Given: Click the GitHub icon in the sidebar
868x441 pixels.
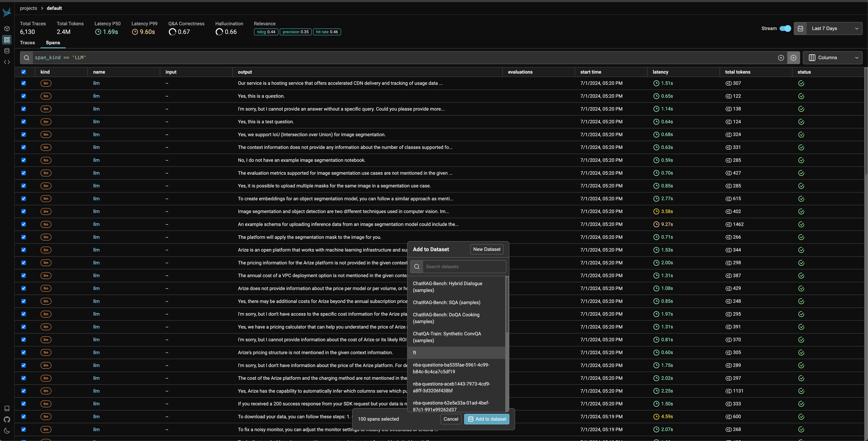Looking at the screenshot, I should (7, 420).
